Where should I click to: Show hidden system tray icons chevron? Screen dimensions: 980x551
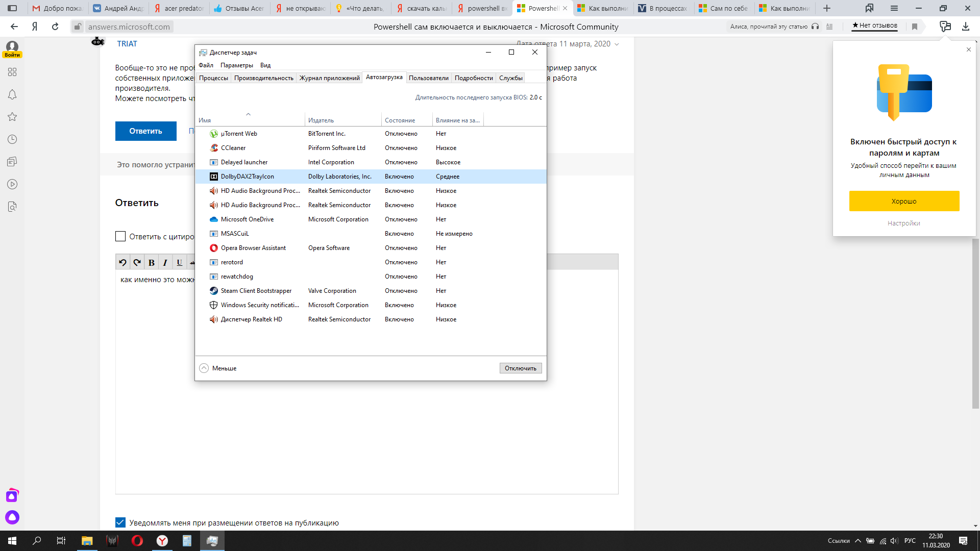coord(857,541)
